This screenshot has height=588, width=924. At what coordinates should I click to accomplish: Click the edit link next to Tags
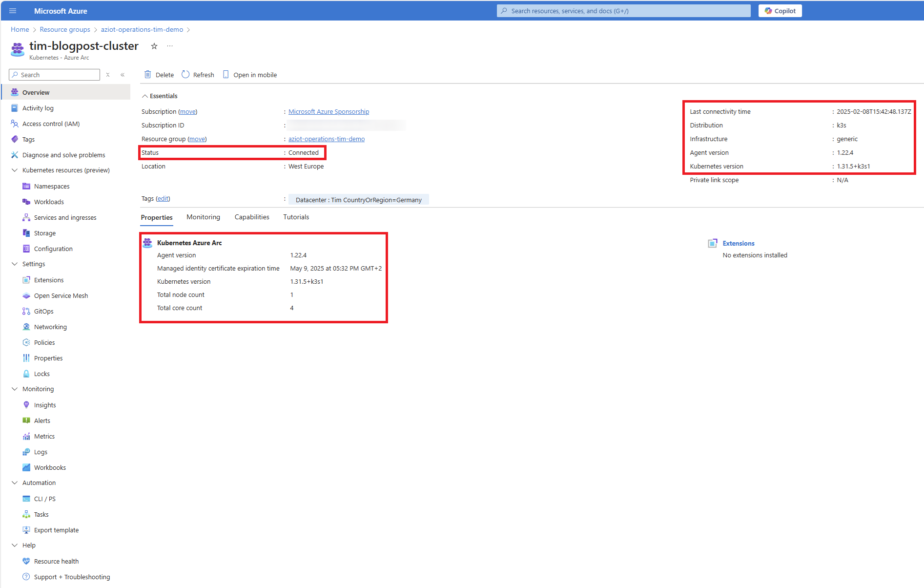[x=163, y=199]
